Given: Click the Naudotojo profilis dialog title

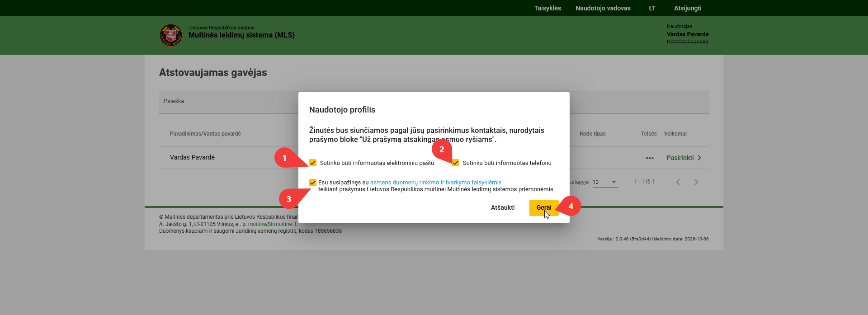Looking at the screenshot, I should point(342,110).
